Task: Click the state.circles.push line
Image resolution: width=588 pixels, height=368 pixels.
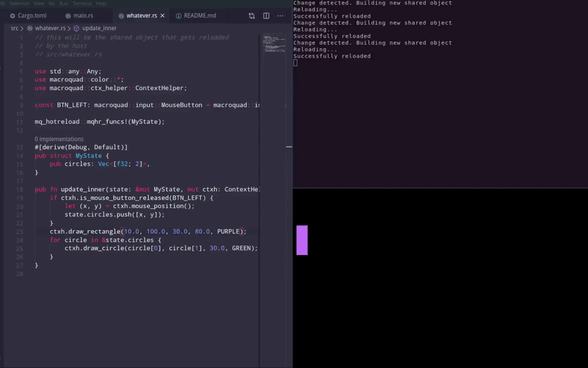Action: tap(114, 214)
